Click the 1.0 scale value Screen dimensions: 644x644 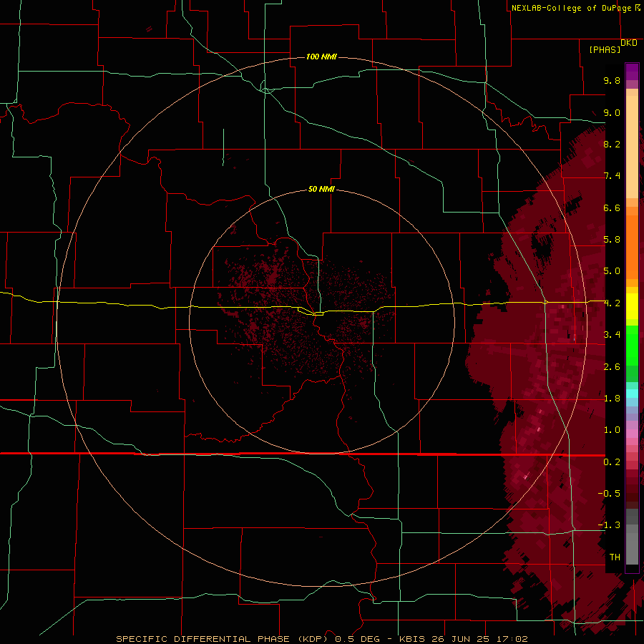[x=612, y=430]
